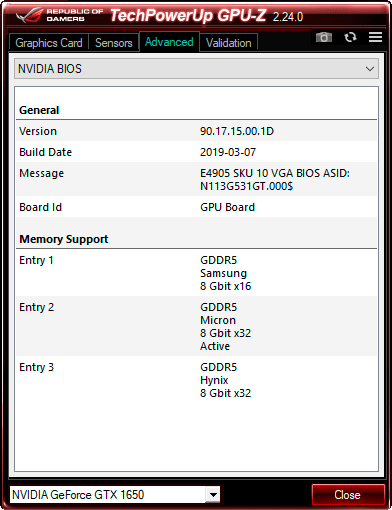
Task: Click the camera screenshot icon
Action: [x=324, y=37]
